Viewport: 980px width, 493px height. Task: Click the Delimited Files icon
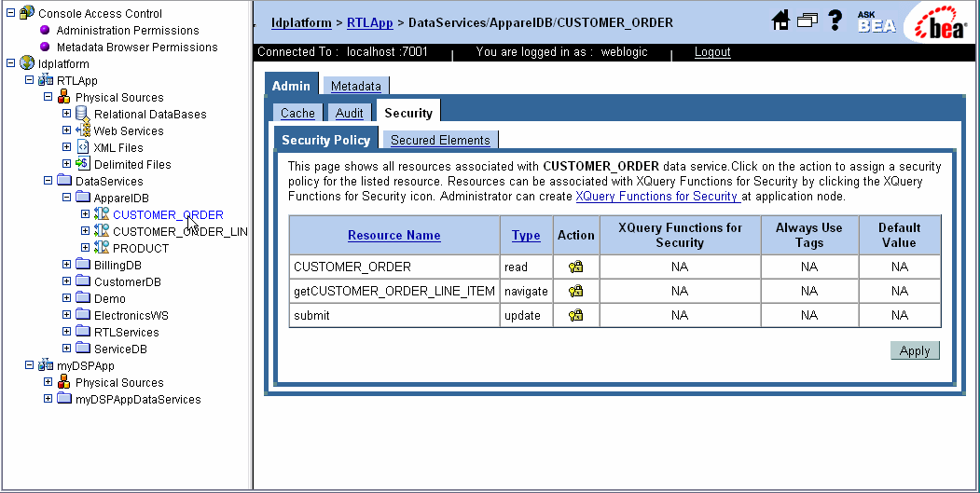82,164
